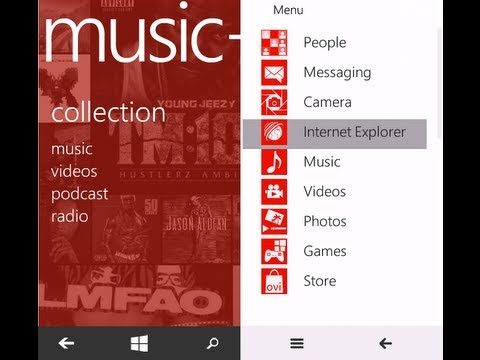Image resolution: width=480 pixels, height=360 pixels.
Task: Select Photos menu label
Action: (x=325, y=222)
